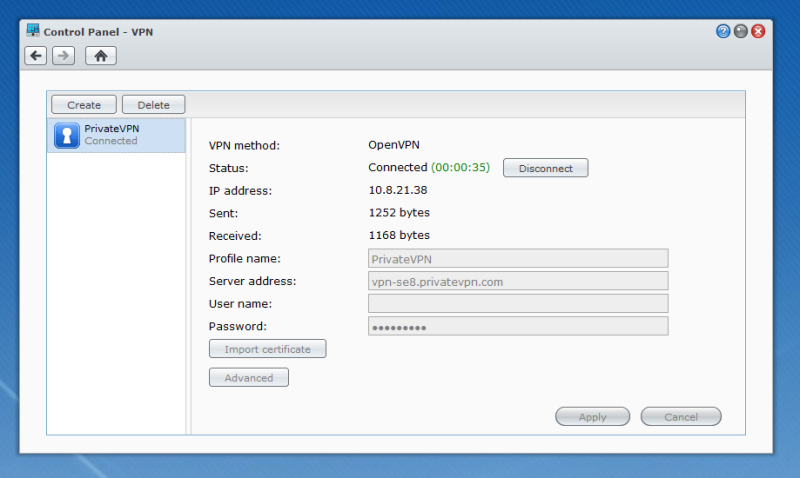Click the OpenVPN method value
Screen dimensions: 800x478
[394, 145]
